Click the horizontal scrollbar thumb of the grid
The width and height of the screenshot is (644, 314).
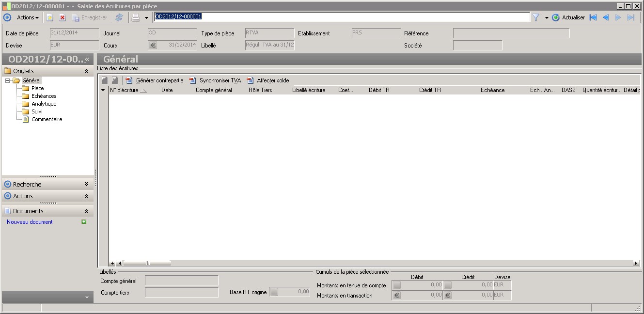tap(147, 263)
